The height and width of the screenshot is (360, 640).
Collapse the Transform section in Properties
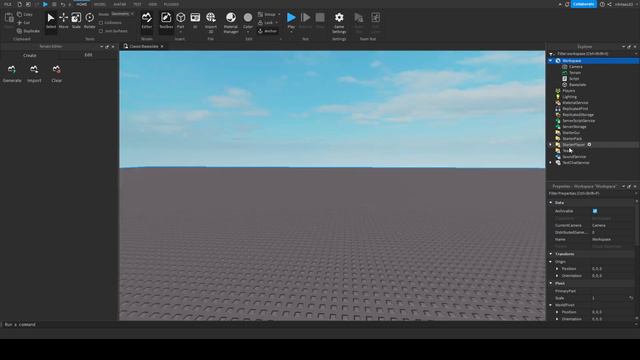(x=551, y=254)
